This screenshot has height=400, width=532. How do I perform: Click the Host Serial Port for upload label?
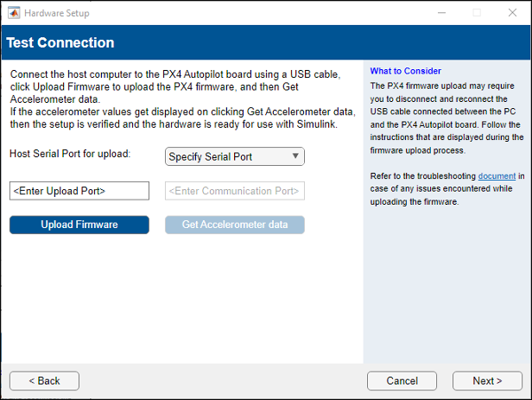tap(70, 154)
